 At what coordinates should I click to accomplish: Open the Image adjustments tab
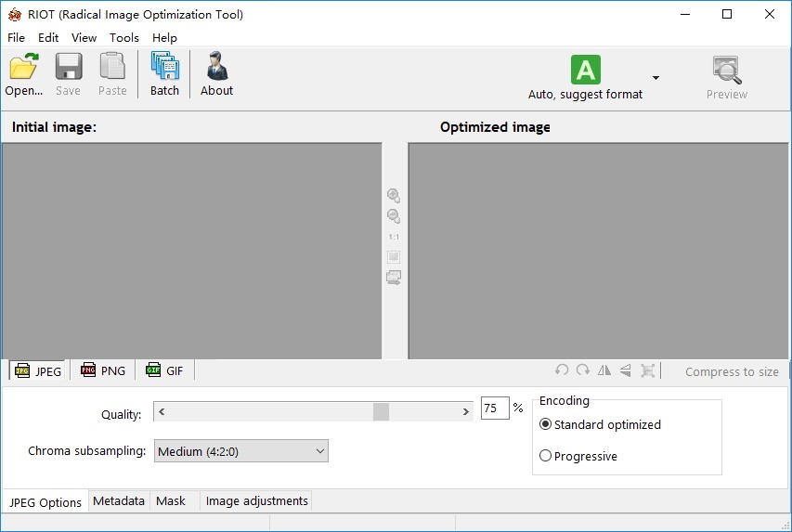pos(256,501)
